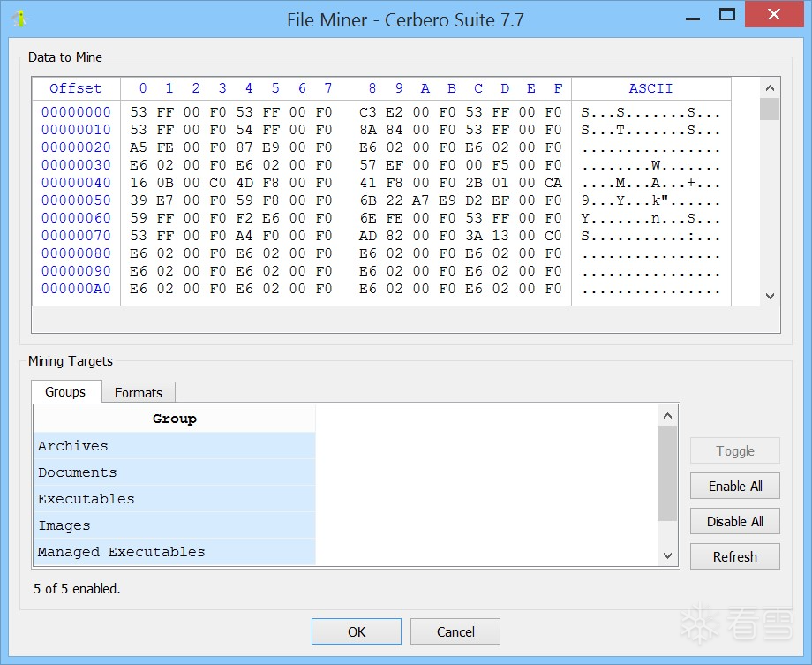The image size is (812, 665).
Task: Click the Refresh button
Action: pyautogui.click(x=734, y=557)
